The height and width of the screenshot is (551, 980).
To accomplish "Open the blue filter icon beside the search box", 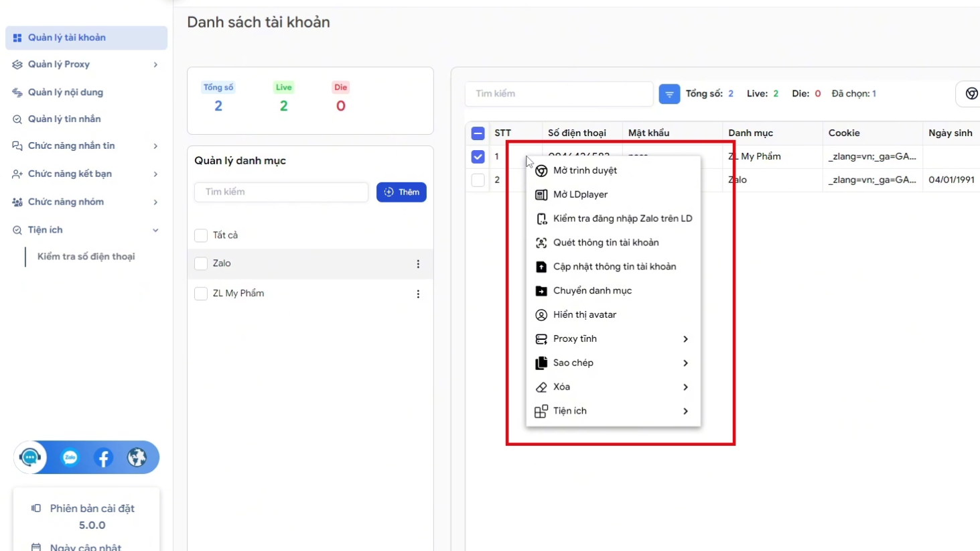I will [669, 94].
